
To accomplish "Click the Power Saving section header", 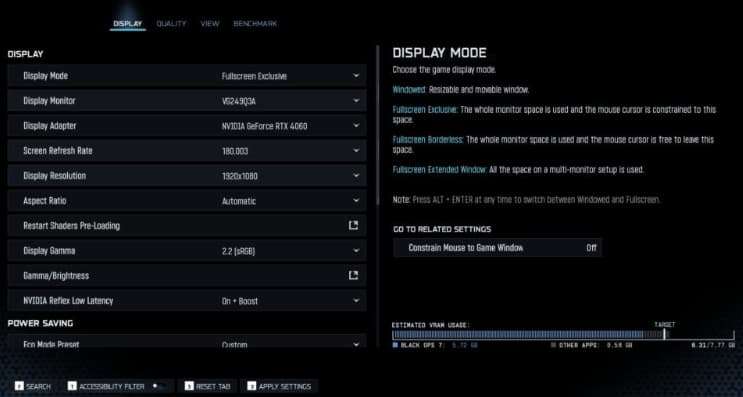I will click(40, 323).
